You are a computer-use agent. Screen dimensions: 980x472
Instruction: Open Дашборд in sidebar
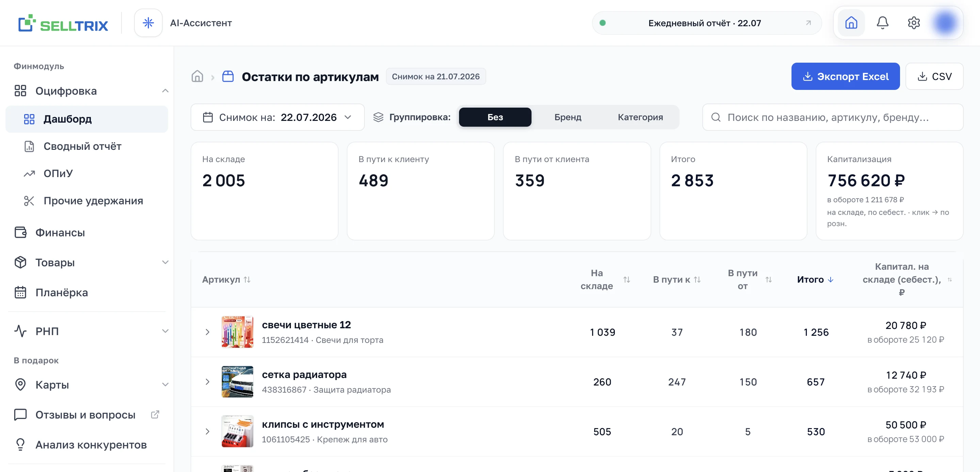87,119
